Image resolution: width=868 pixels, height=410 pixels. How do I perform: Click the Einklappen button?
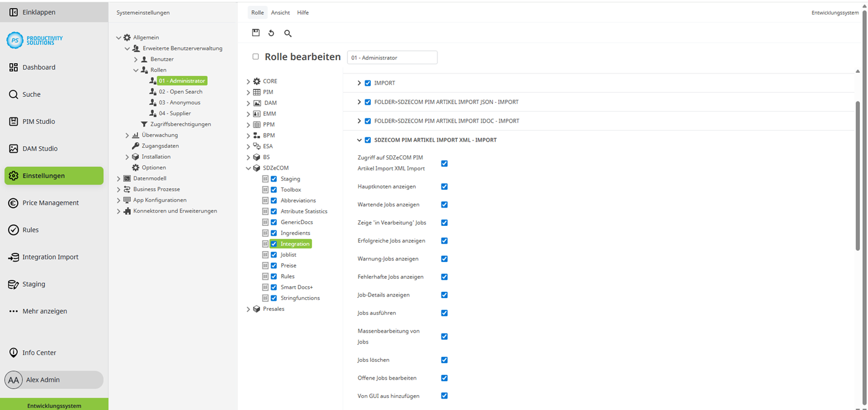pyautogui.click(x=34, y=11)
